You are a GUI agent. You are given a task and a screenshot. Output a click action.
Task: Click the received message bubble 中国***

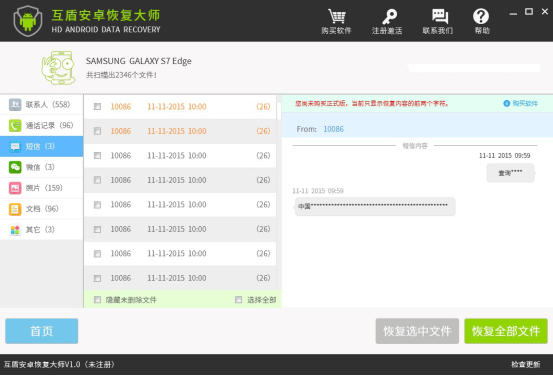375,206
